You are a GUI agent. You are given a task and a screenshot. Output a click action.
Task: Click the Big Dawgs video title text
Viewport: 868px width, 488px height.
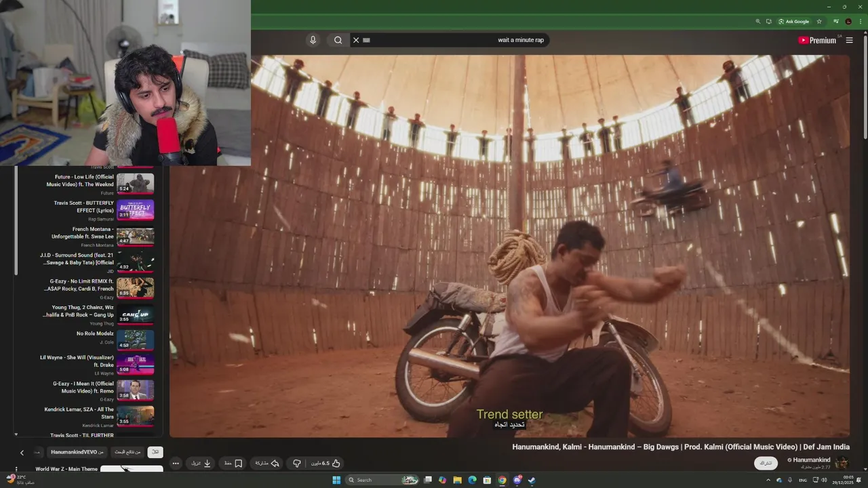[681, 447]
